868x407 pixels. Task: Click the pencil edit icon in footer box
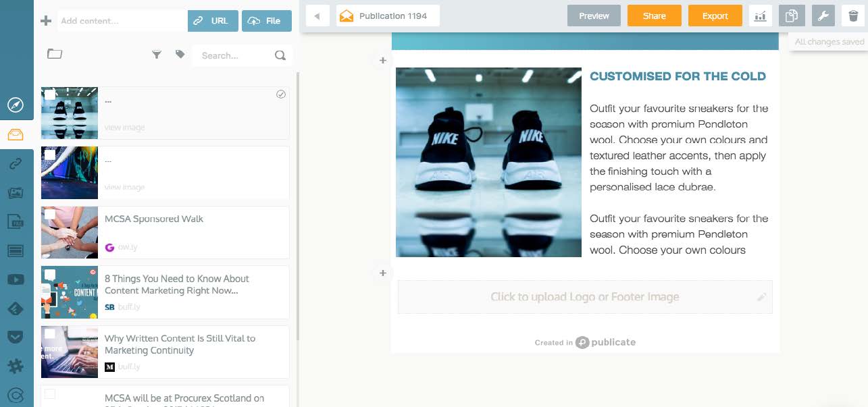point(761,297)
